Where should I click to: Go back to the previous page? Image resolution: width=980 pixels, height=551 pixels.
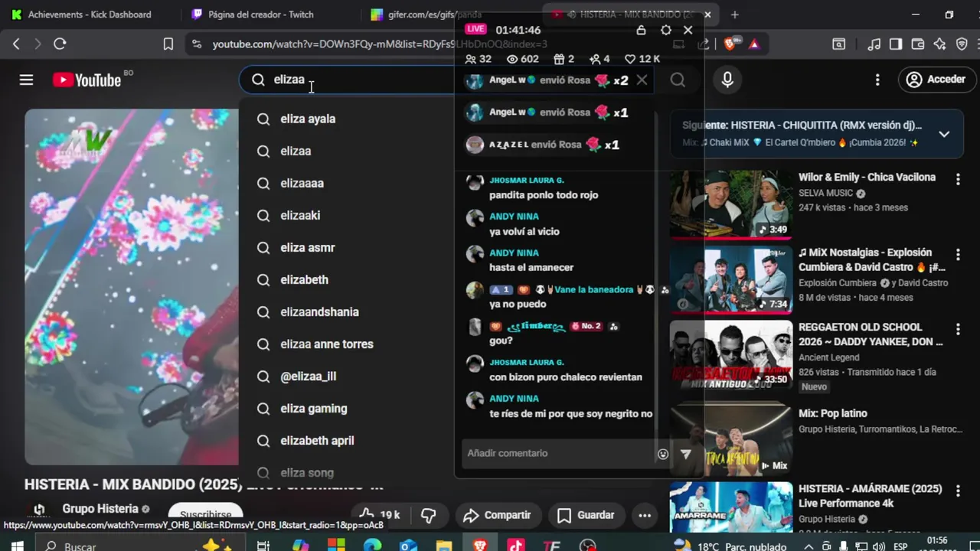(x=16, y=44)
